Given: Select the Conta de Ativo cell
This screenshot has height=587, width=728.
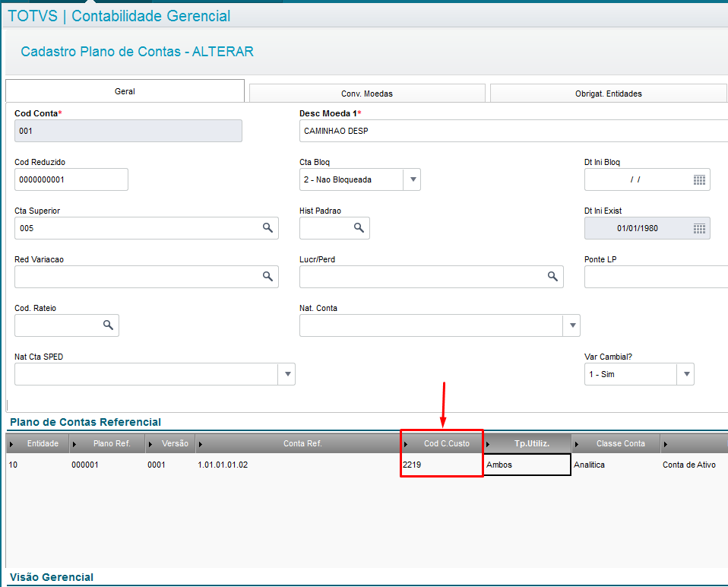Looking at the screenshot, I should [694, 465].
